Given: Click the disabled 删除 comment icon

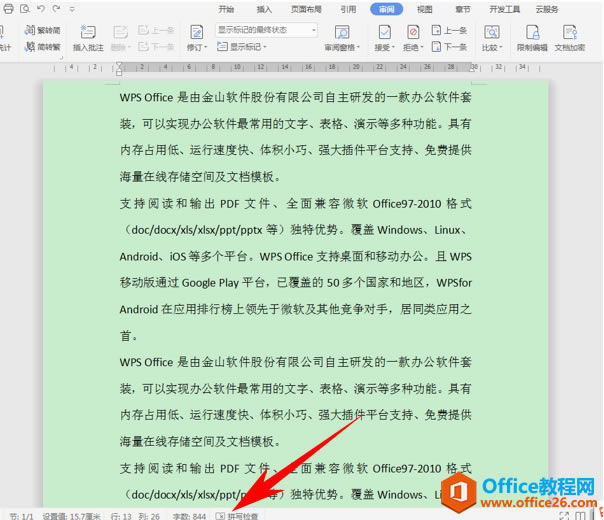Looking at the screenshot, I should point(120,32).
